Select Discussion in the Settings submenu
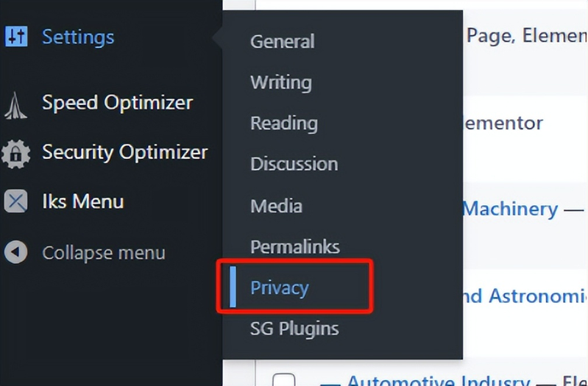588x386 pixels. (x=294, y=164)
